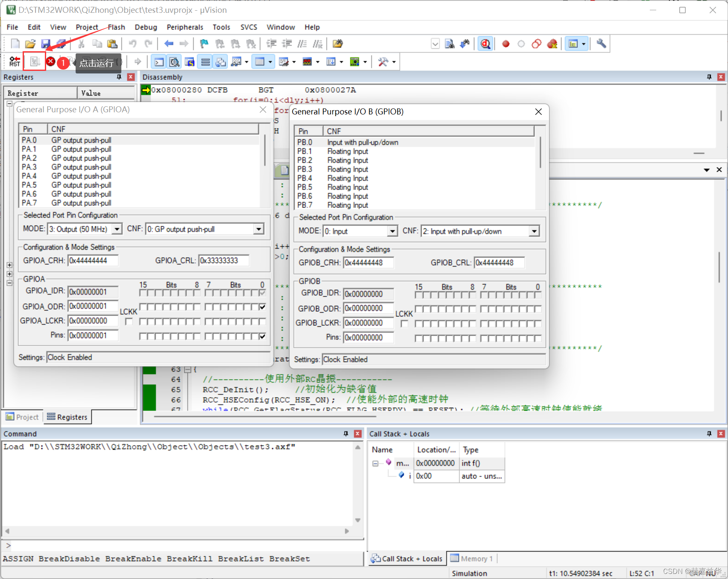Open the Flash menu

click(x=116, y=27)
